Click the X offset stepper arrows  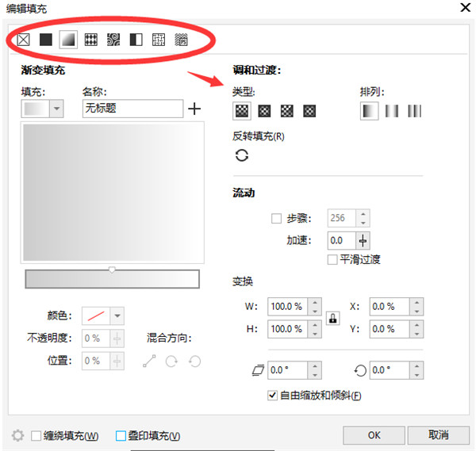click(416, 307)
